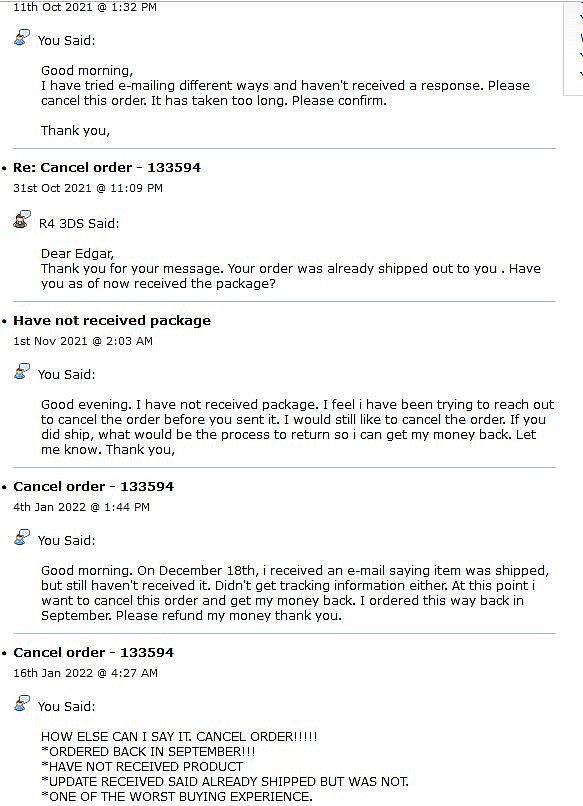The width and height of the screenshot is (583, 806).
Task: Click the '11th Oct 2021 @ 1:32 PM' timestamp
Action: [x=85, y=7]
